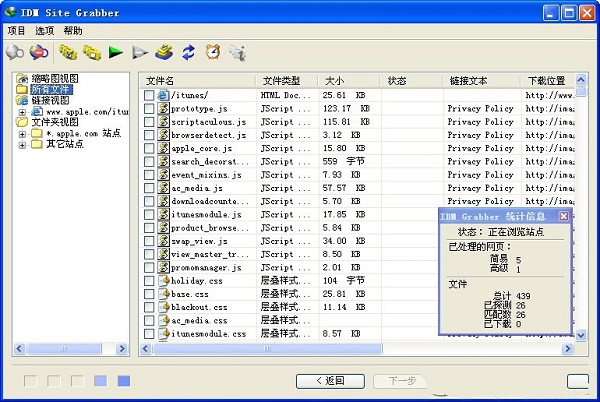Click the promomanager.js file icon

click(163, 267)
